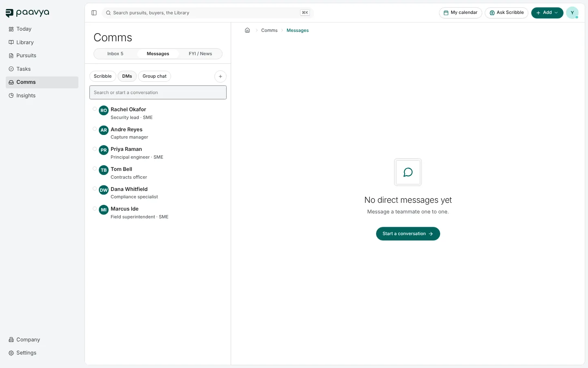Click the Search or start a conversation field
This screenshot has height=368, width=588.
tap(158, 92)
